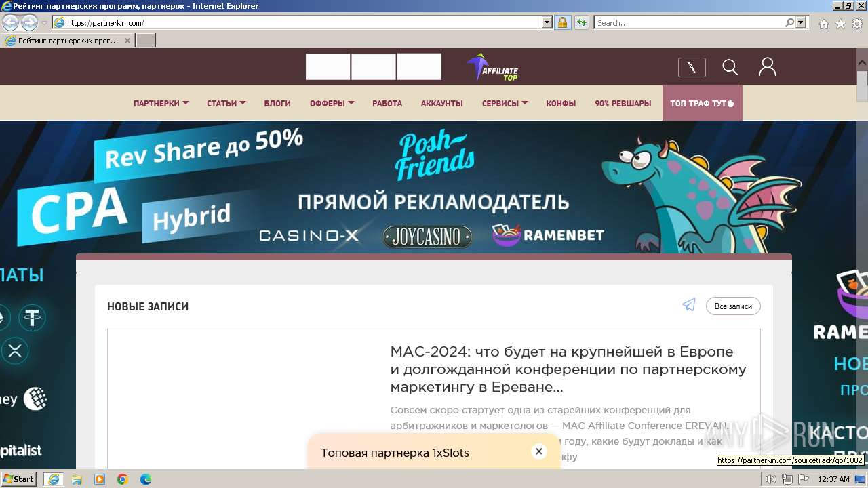
Task: Click the IE forward arrow button
Action: point(29,22)
